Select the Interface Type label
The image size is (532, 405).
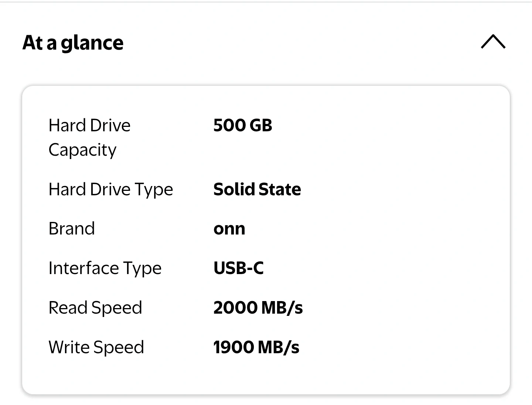(105, 268)
